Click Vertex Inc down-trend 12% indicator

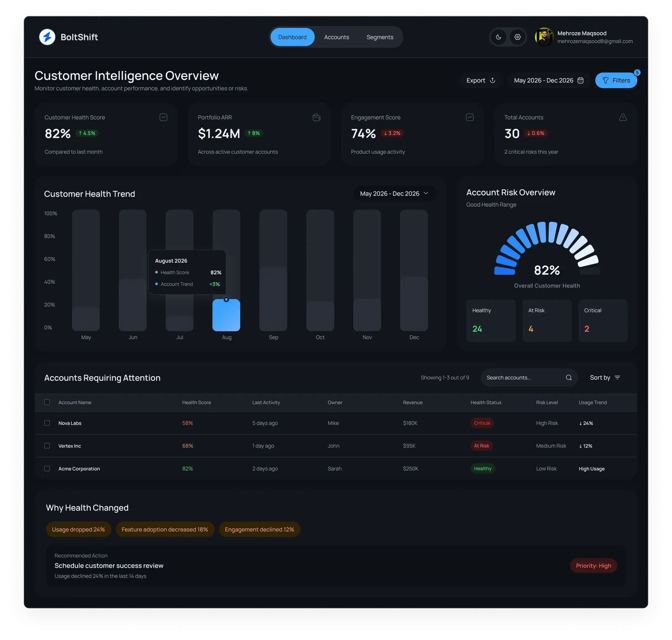pyautogui.click(x=585, y=446)
